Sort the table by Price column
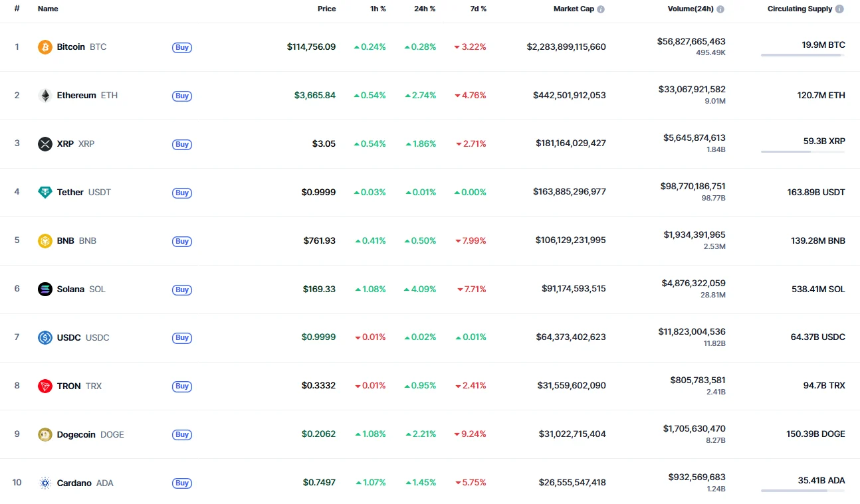This screenshot has height=504, width=860. click(326, 9)
